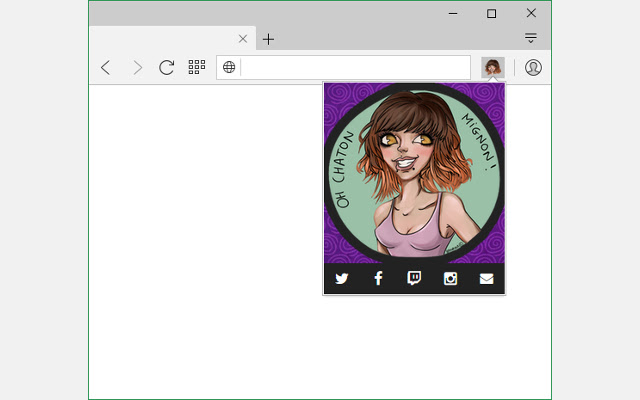Reload the current page
Screen dimensions: 640x400
[167, 67]
